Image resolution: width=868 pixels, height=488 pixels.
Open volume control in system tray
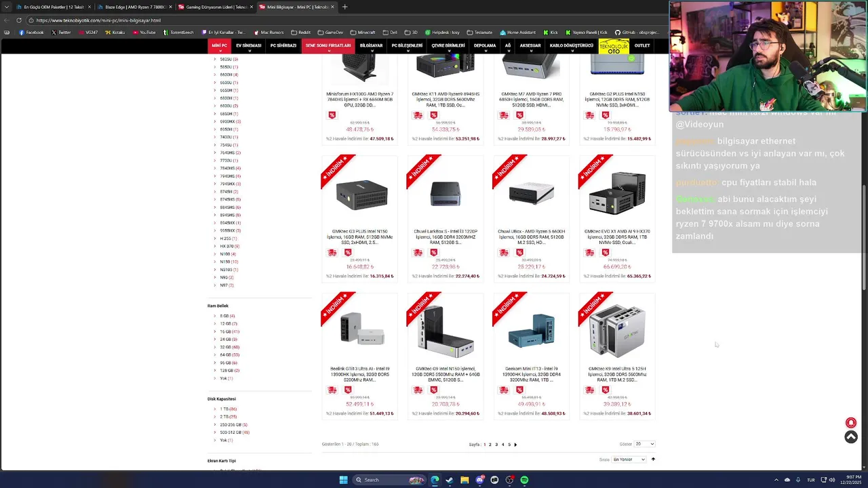[x=832, y=480]
